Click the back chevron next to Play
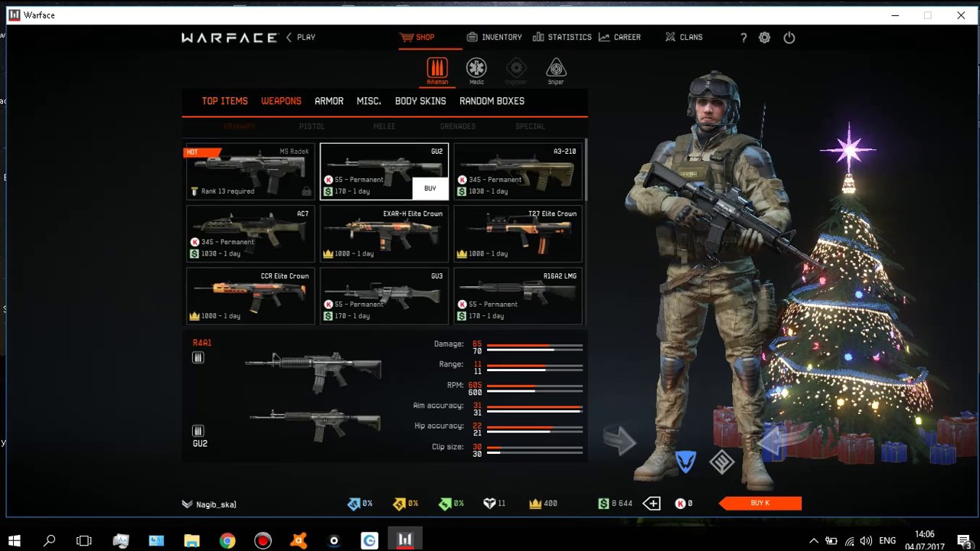This screenshot has height=551, width=980. coord(289,37)
